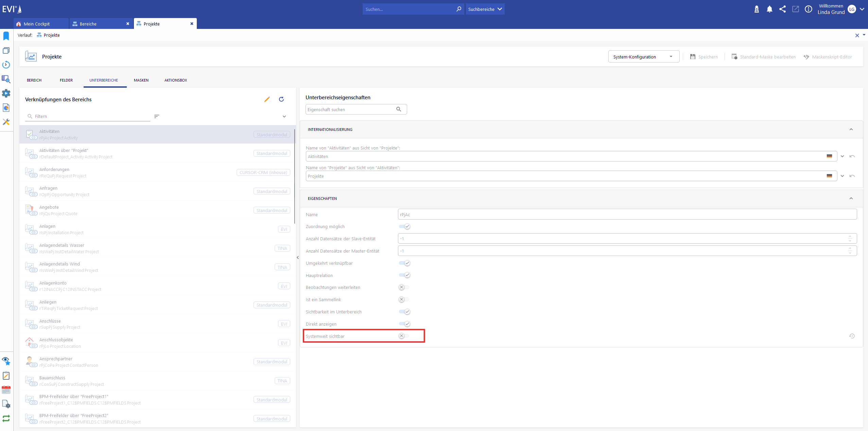
Task: Disable the Hauptrelation switch
Action: tap(404, 275)
